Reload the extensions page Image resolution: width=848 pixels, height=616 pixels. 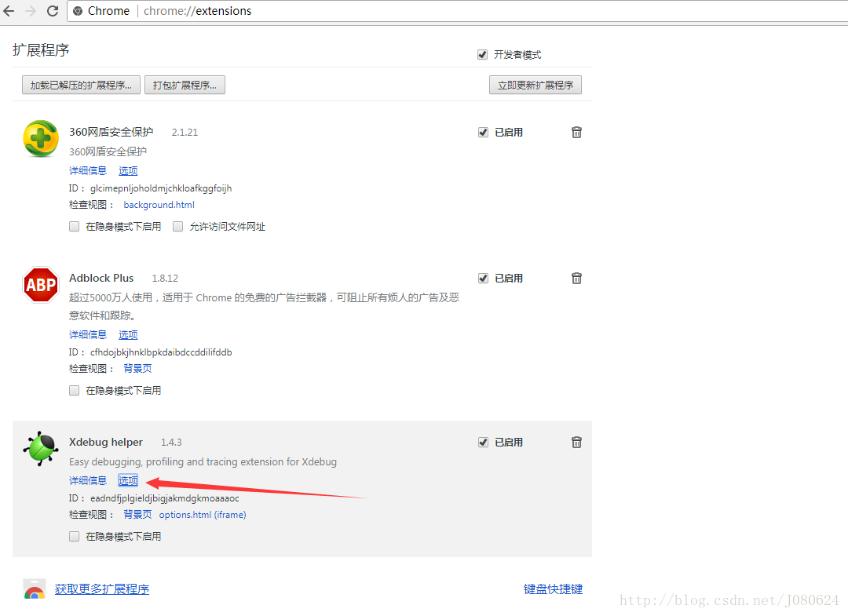point(53,11)
